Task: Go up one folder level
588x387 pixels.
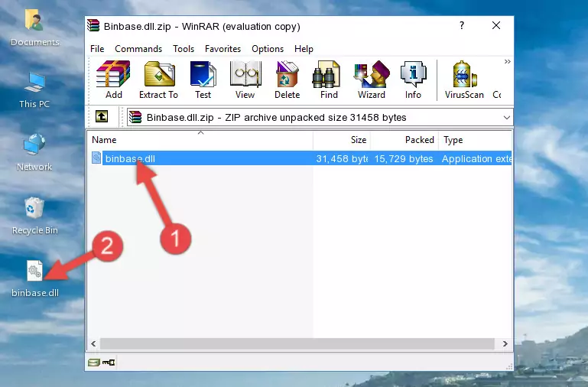Action: point(102,116)
